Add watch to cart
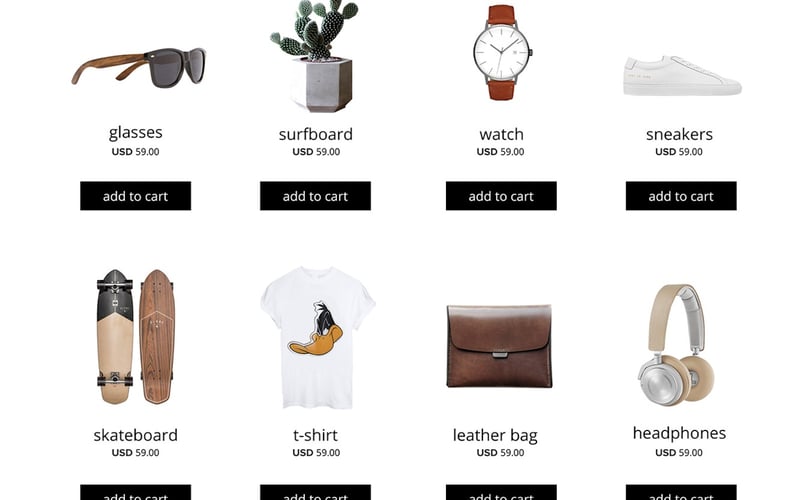The height and width of the screenshot is (500, 800). point(501,196)
